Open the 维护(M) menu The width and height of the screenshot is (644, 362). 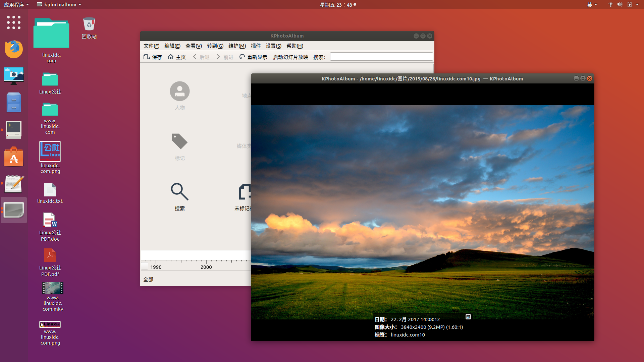coord(237,46)
